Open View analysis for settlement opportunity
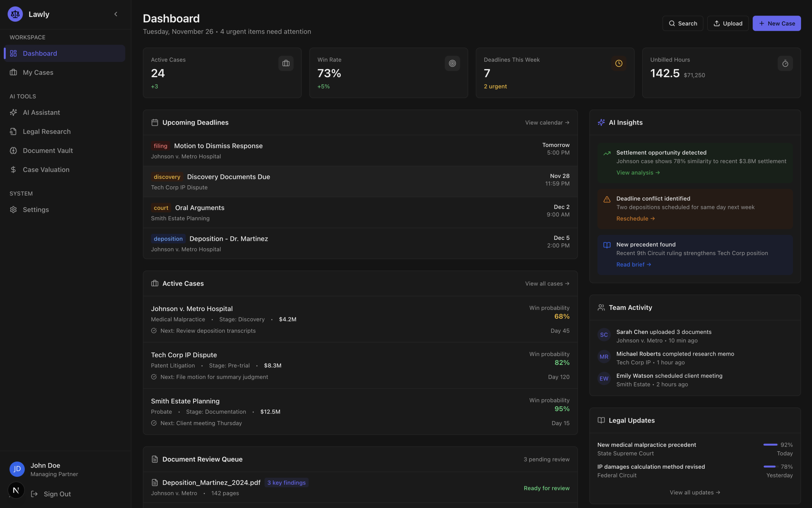Screen dimensions: 812x508 638,173
